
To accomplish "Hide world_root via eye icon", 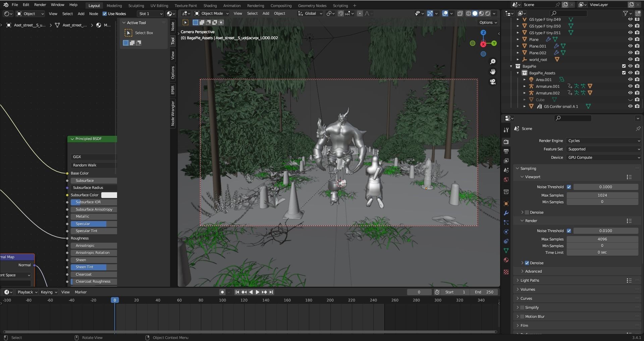I will (630, 60).
